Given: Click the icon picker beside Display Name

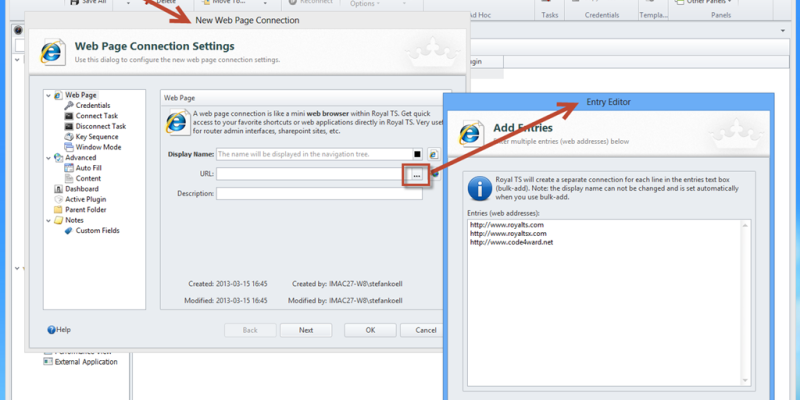Looking at the screenshot, I should point(434,155).
